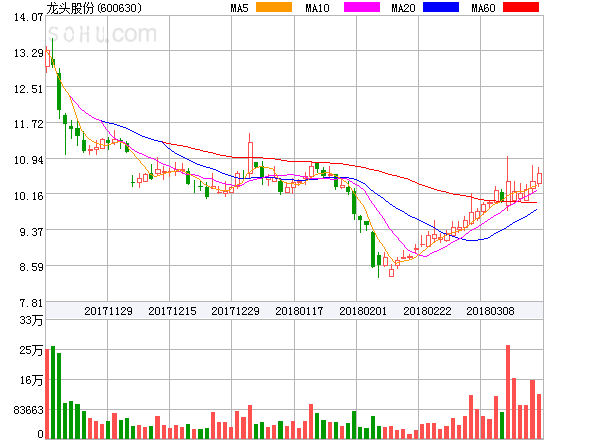Click the 25万 volume axis label

[x=31, y=350]
